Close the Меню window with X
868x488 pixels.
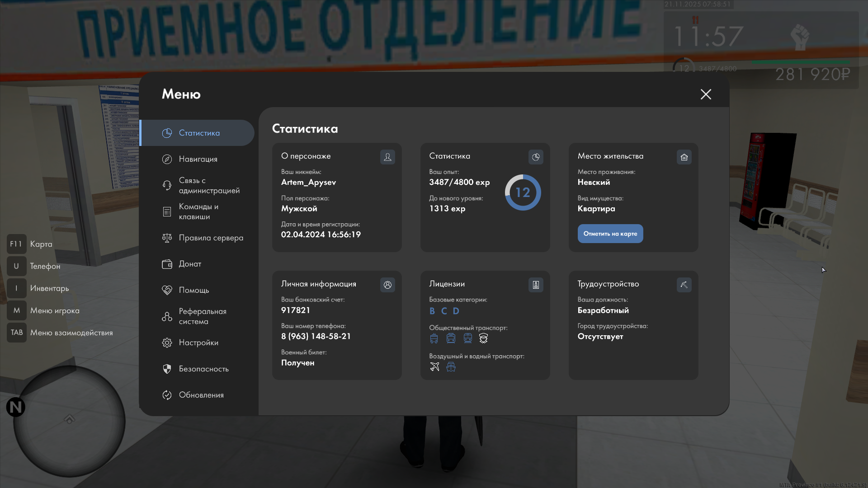pyautogui.click(x=706, y=94)
